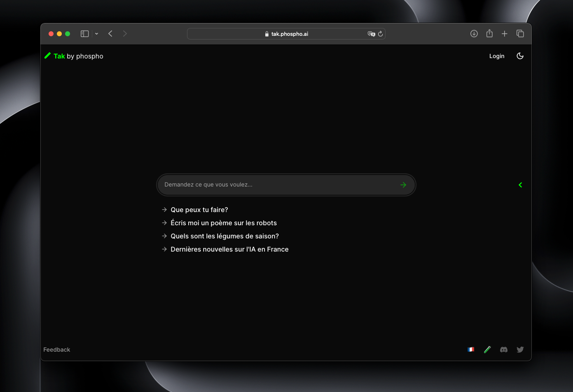Open the Discord community icon
This screenshot has width=573, height=392.
503,349
